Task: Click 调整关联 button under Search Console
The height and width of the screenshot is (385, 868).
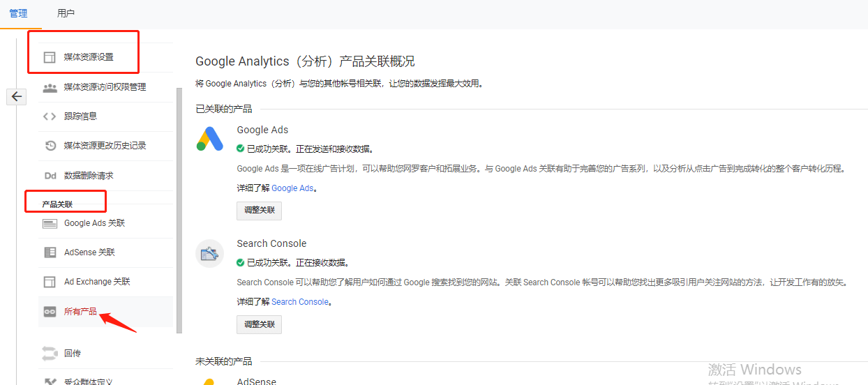Action: pos(260,324)
